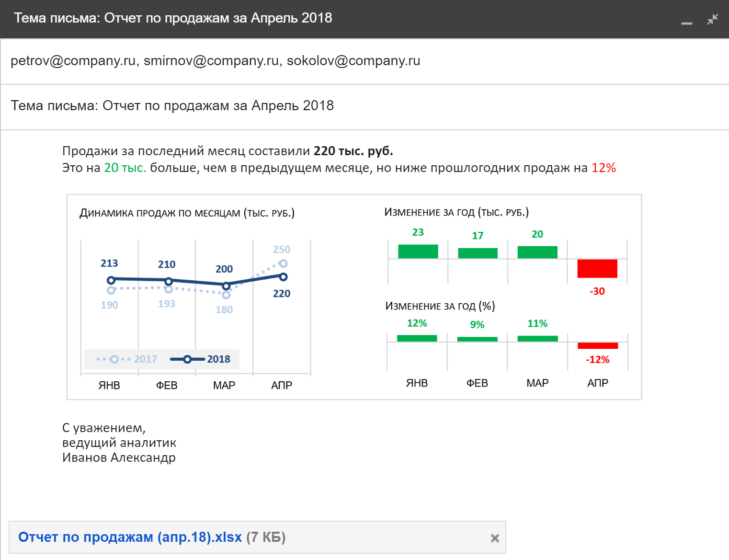Screen dimensions: 729x560
Task: Open the attachment Отчет по продажам (апр.18).xlsx
Action: (x=129, y=537)
